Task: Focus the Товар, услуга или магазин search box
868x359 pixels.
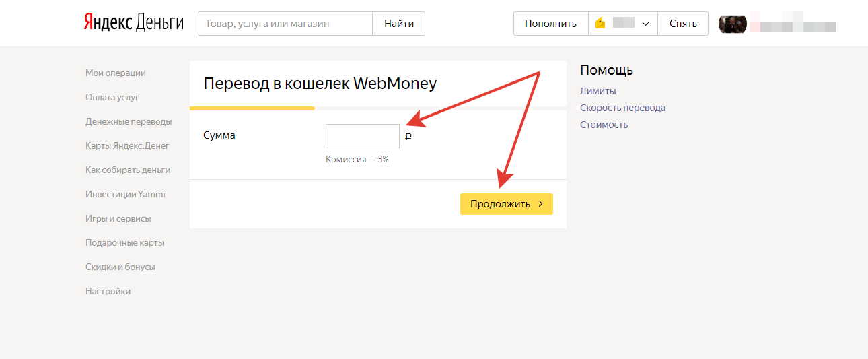Action: click(x=285, y=24)
